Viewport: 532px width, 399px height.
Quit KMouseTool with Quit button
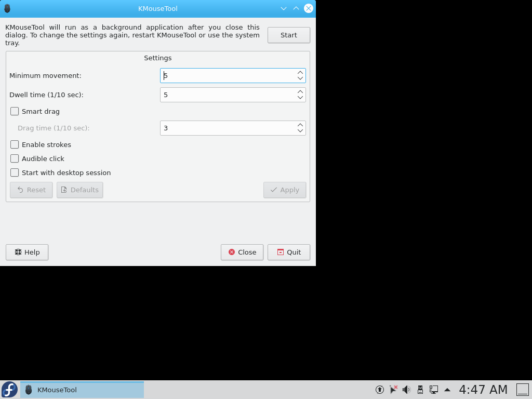[x=289, y=252]
